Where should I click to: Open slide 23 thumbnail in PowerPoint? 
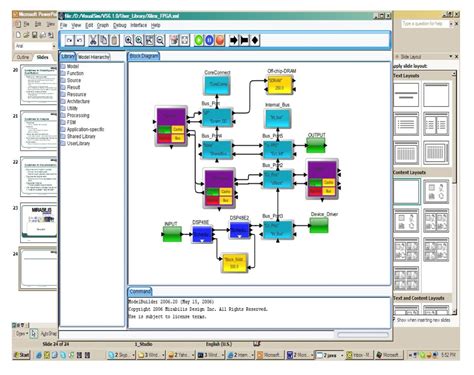click(39, 222)
